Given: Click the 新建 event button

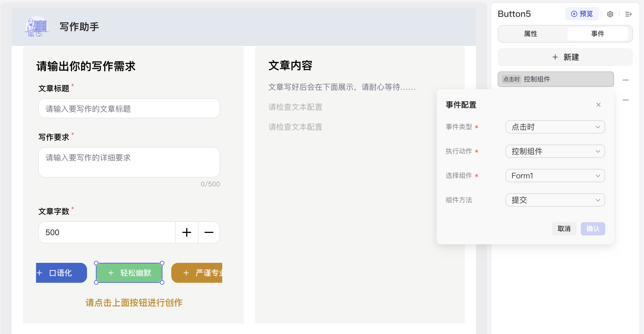Looking at the screenshot, I should pos(565,57).
